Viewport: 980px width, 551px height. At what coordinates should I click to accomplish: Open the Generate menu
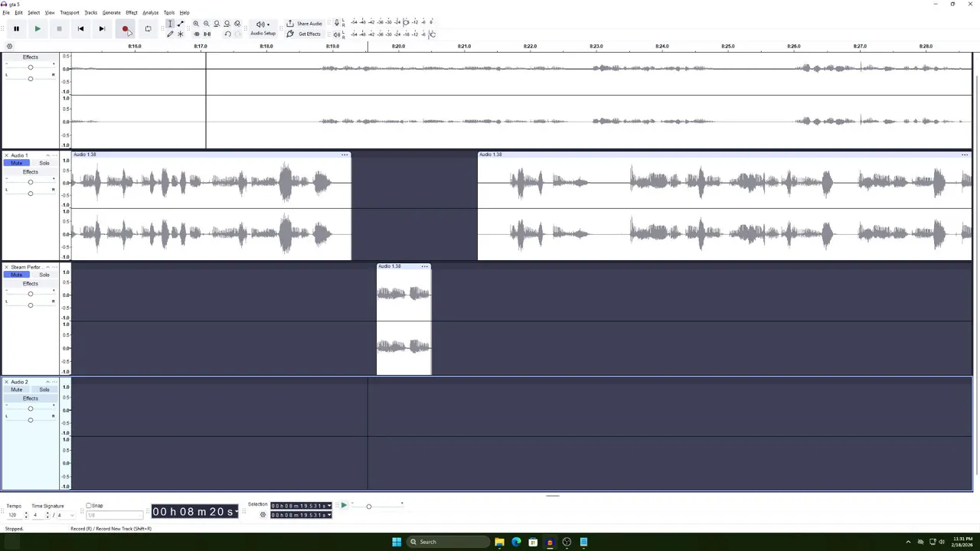[x=112, y=13]
